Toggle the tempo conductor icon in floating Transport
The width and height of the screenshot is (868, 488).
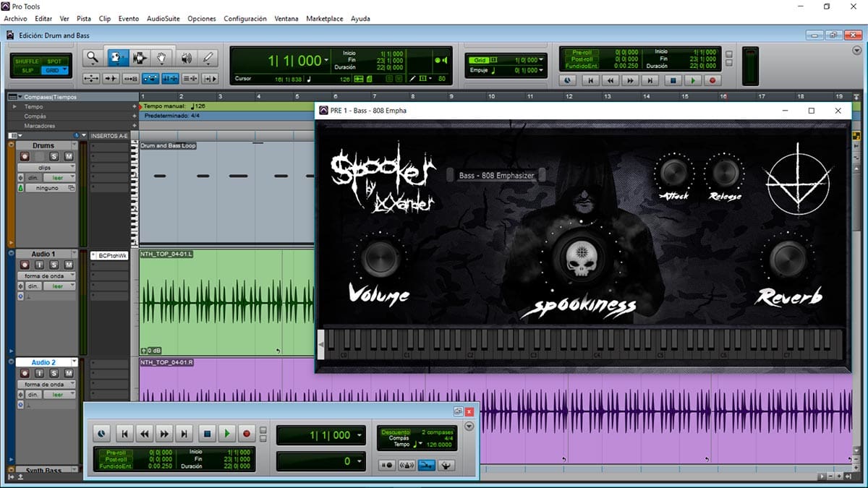[x=446, y=465]
